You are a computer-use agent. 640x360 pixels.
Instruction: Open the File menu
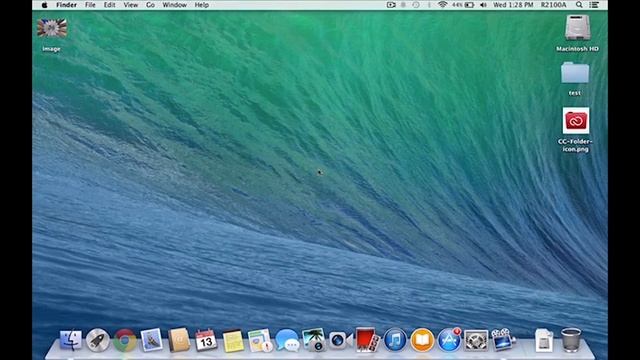[x=90, y=5]
